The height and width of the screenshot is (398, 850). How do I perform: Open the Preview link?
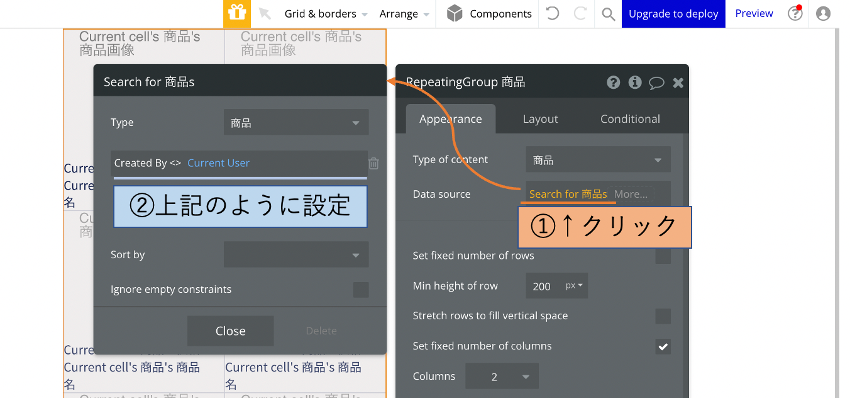(x=754, y=14)
